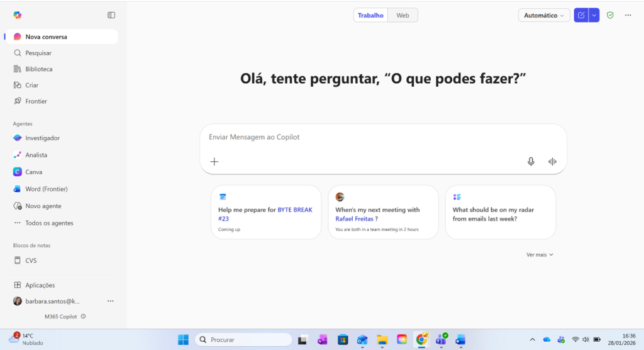Viewport: 644px width, 350px height.
Task: Click the green shield protection icon
Action: click(610, 15)
